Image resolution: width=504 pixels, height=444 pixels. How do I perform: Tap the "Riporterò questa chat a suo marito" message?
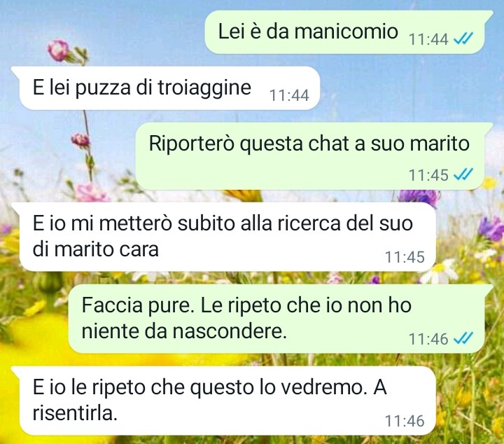pyautogui.click(x=314, y=156)
